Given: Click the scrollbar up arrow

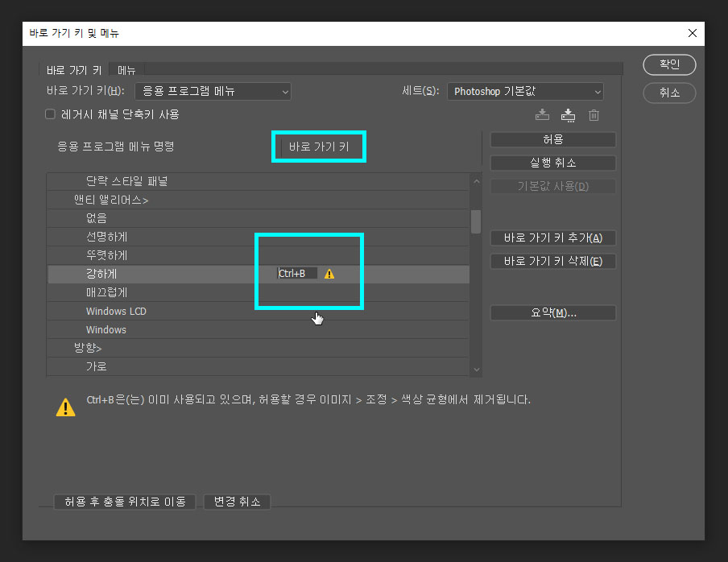Looking at the screenshot, I should [x=477, y=181].
